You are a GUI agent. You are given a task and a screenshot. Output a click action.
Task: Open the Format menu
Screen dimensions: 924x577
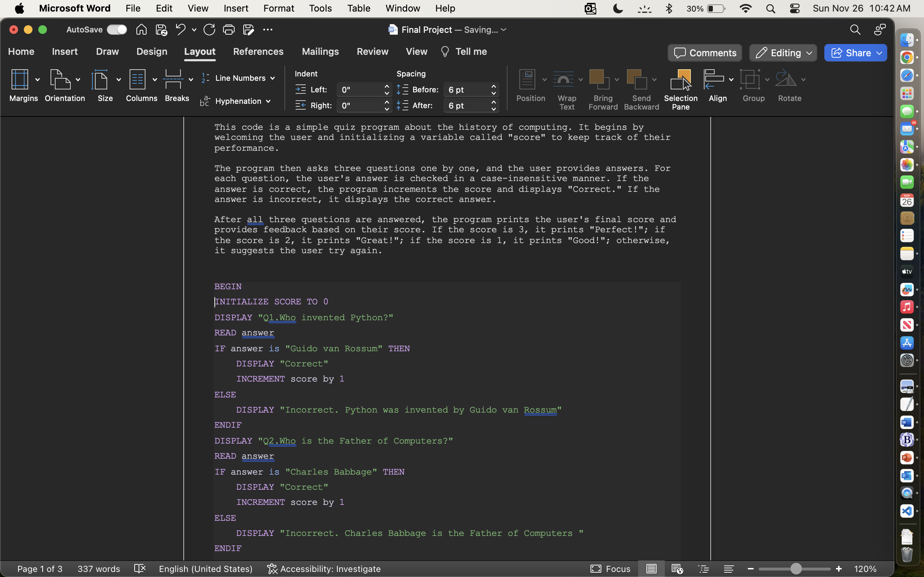(278, 8)
